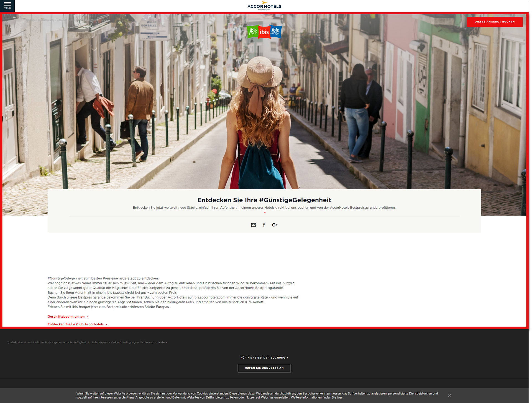Click 'Rufen Sie uns jetzt an' button
This screenshot has height=403, width=532.
pos(264,368)
